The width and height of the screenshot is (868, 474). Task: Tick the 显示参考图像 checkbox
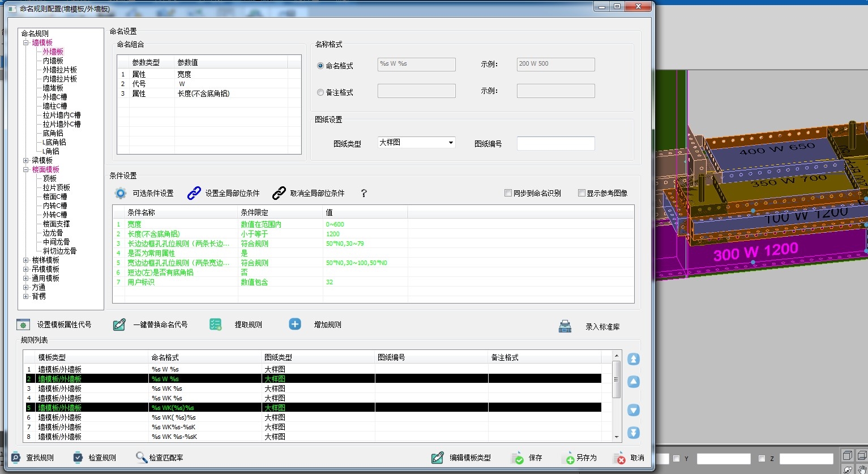581,193
